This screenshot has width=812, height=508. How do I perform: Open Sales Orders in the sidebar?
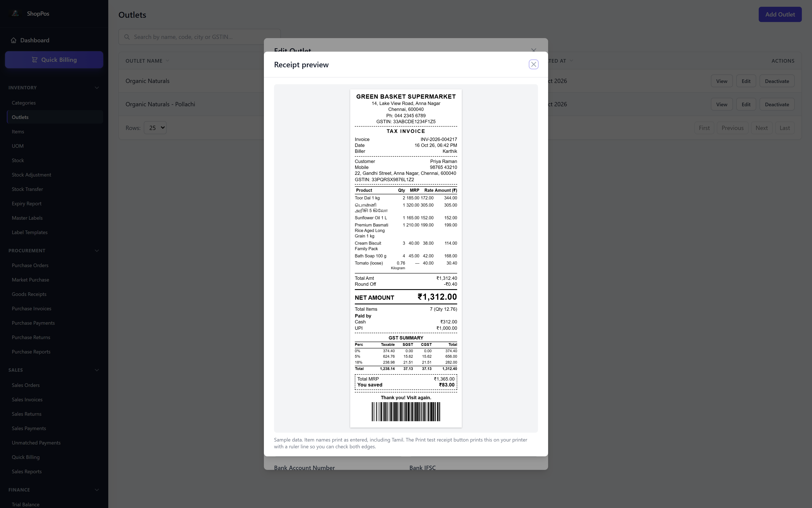pos(55,385)
